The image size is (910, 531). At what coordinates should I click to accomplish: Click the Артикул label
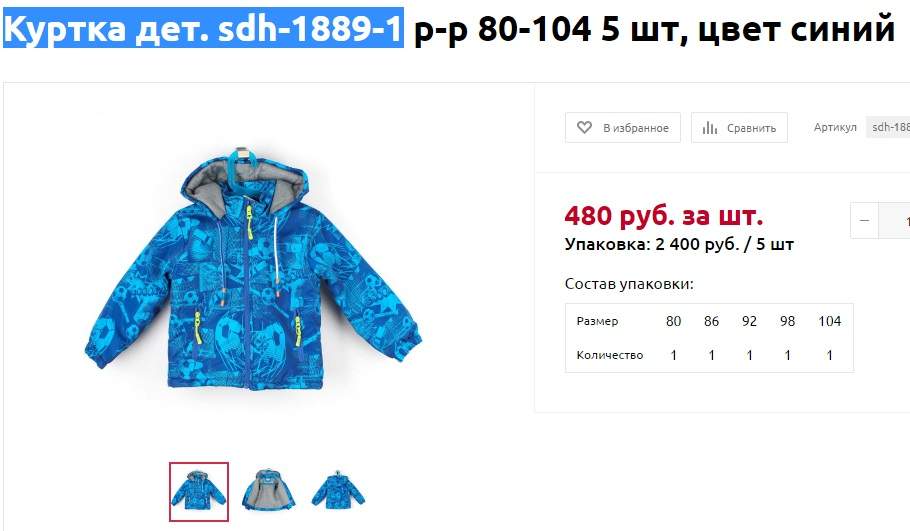coord(835,128)
